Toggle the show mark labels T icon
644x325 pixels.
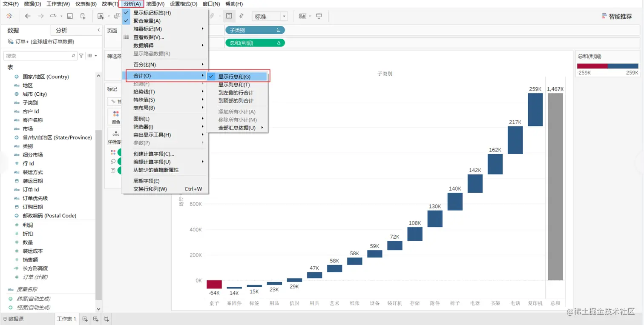(x=229, y=16)
